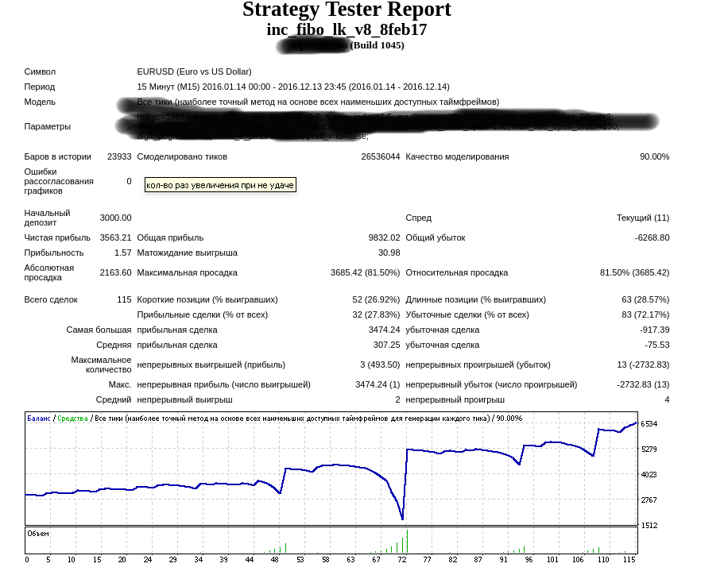728x571 pixels.
Task: Click x-axis tick label '48'
Action: (275, 560)
